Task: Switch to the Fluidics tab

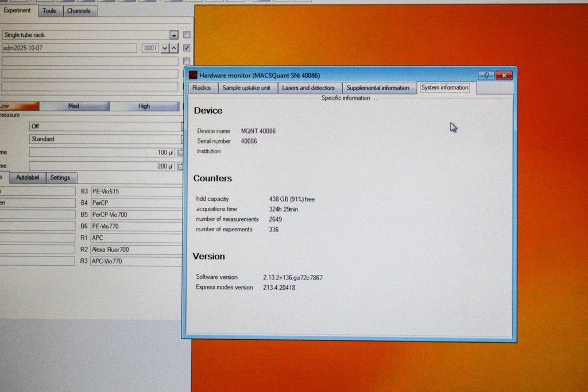Action: coord(202,88)
